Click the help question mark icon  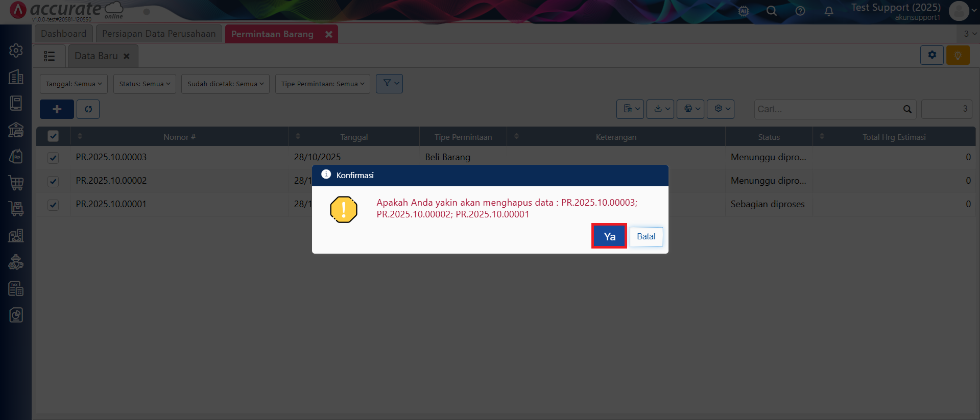click(x=800, y=11)
